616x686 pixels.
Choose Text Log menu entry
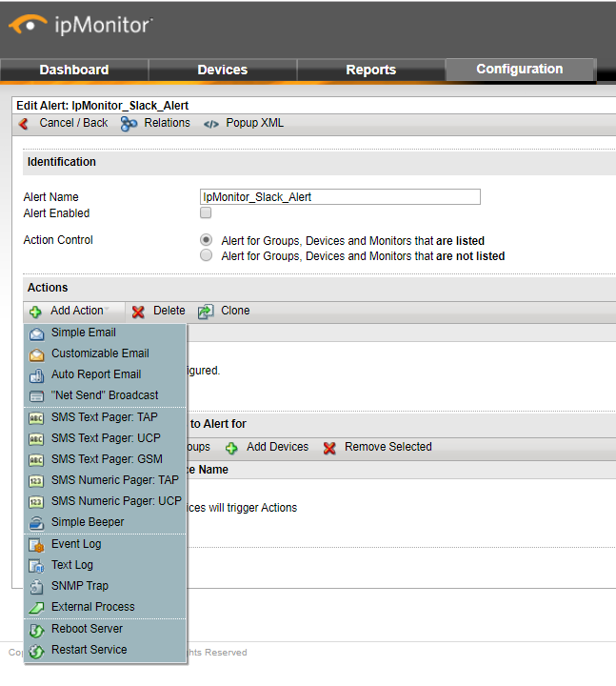pos(105,565)
